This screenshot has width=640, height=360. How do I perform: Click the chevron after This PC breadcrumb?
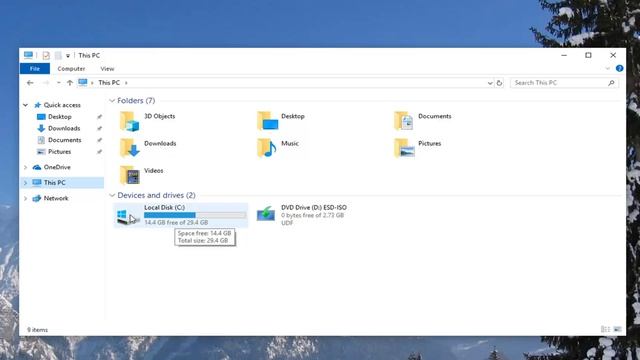(x=126, y=83)
